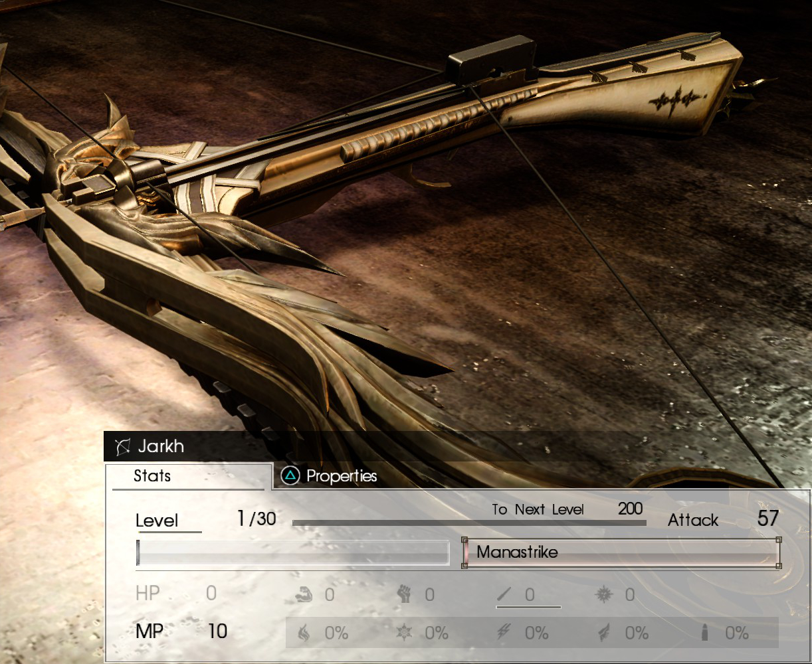Click the bullet ballistic resistance icon

tap(704, 633)
